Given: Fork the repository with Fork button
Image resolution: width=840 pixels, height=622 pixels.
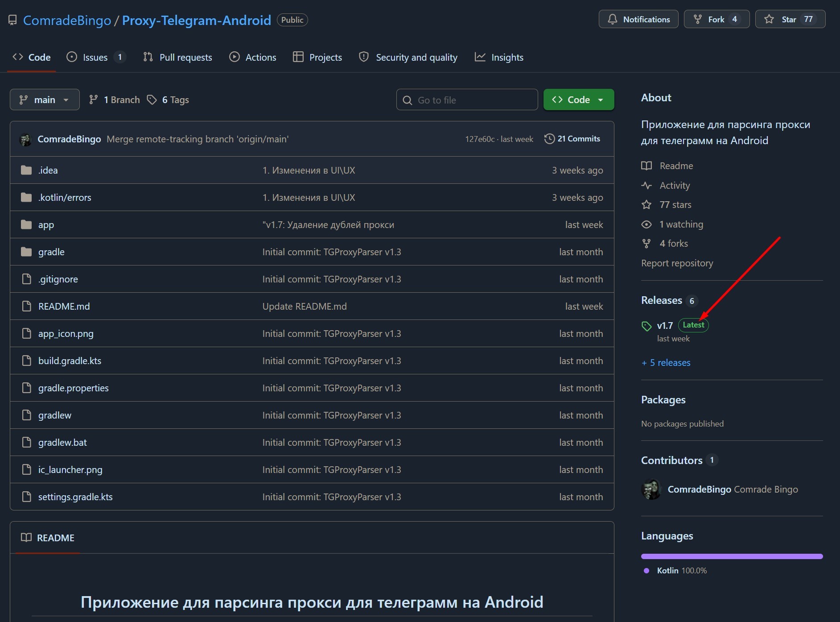Looking at the screenshot, I should 716,19.
